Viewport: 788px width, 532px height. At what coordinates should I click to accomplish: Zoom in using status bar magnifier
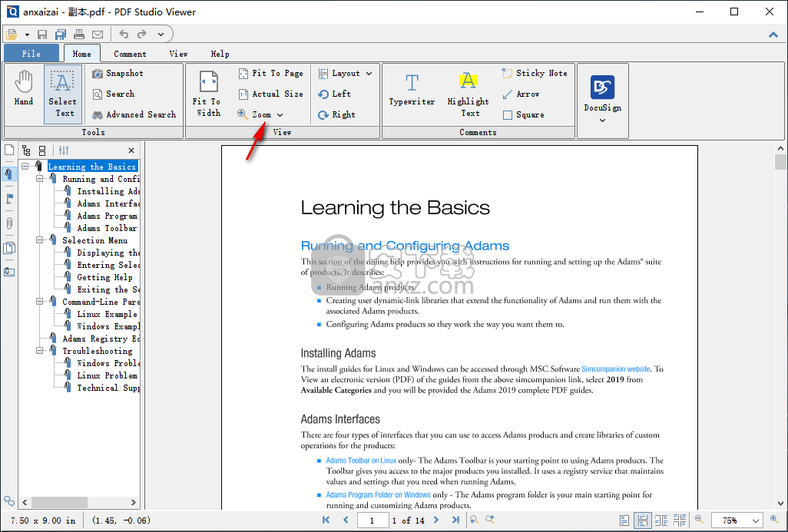point(774,520)
